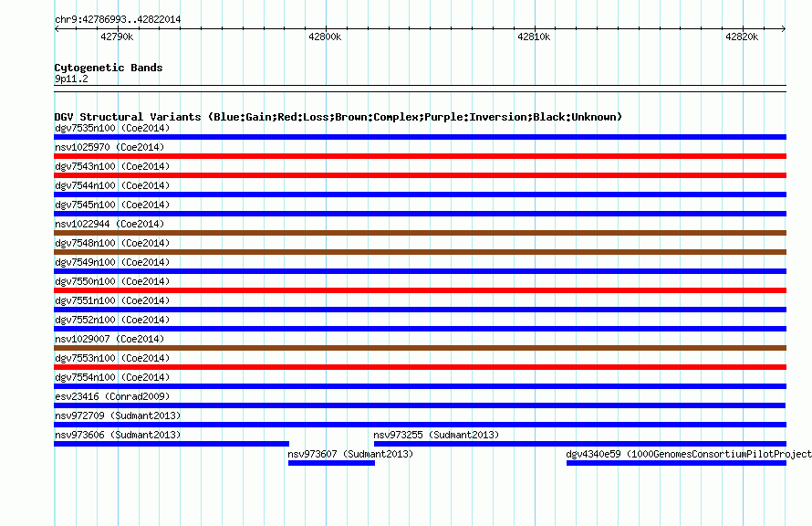The height and width of the screenshot is (526, 812).
Task: Select the blue dgv7549n100 bar
Action: pyautogui.click(x=420, y=271)
